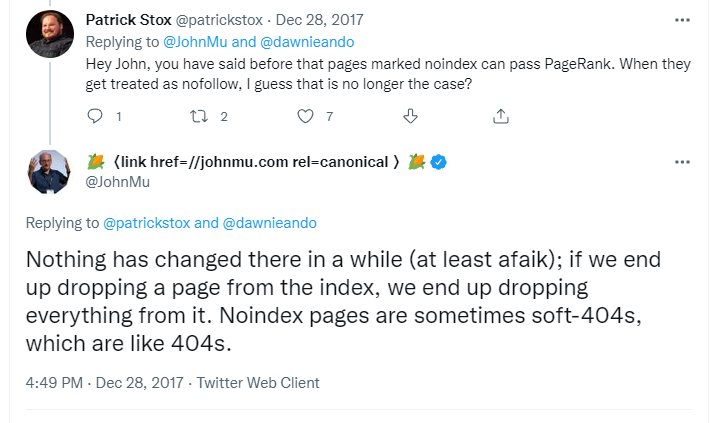Open the more options menu on JohnMu's tweet

tap(682, 162)
